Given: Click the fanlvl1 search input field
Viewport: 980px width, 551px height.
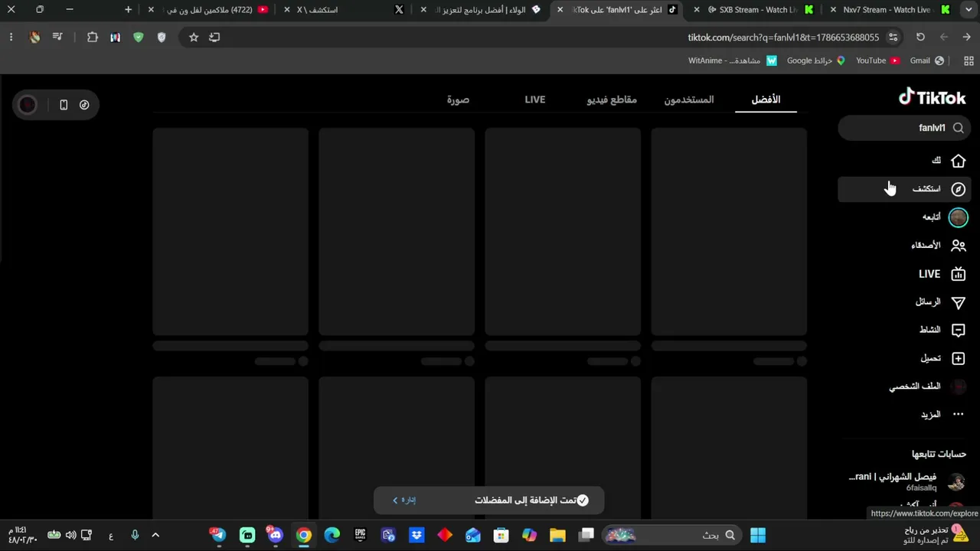Looking at the screenshot, I should pyautogui.click(x=904, y=128).
